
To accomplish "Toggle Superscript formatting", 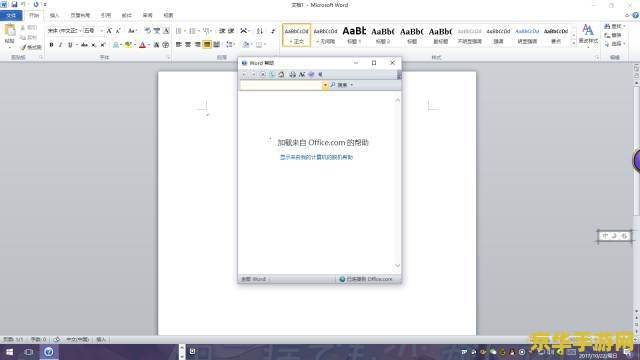I will pos(103,45).
